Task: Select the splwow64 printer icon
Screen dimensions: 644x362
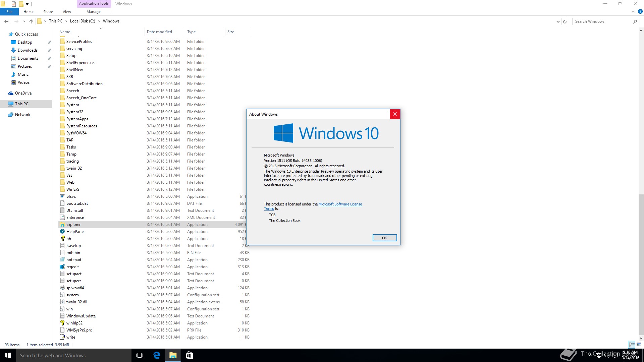Action: pos(62,288)
